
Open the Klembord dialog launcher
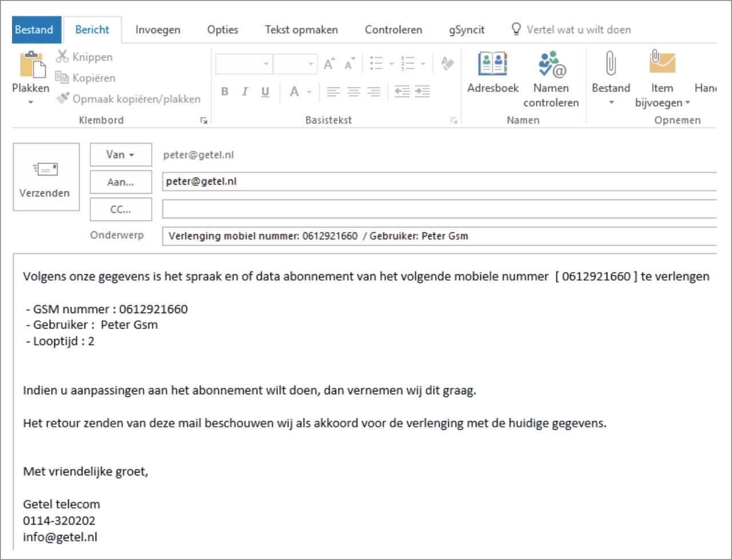(x=203, y=121)
